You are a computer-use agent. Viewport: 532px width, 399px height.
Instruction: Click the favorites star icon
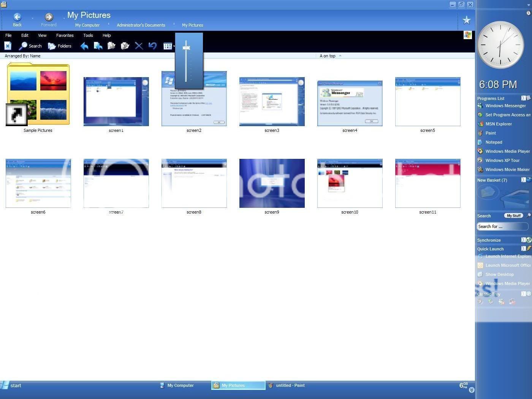466,20
